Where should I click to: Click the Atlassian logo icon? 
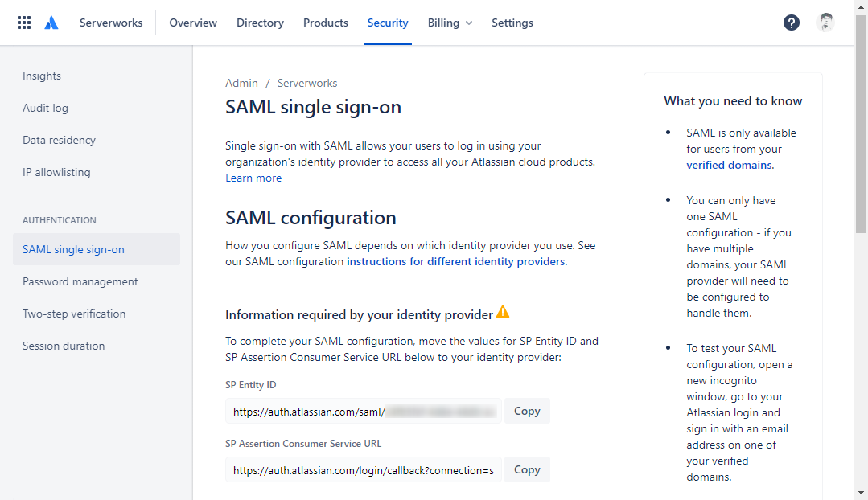pyautogui.click(x=51, y=23)
